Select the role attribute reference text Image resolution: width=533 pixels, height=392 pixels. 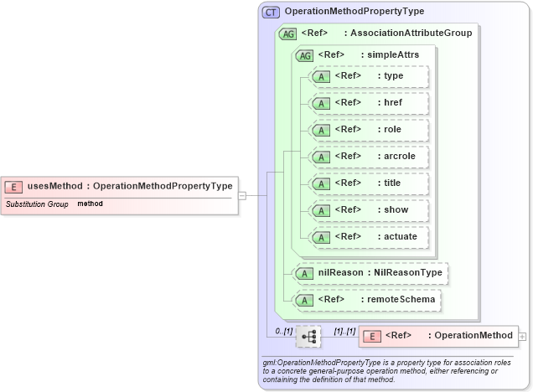click(368, 130)
